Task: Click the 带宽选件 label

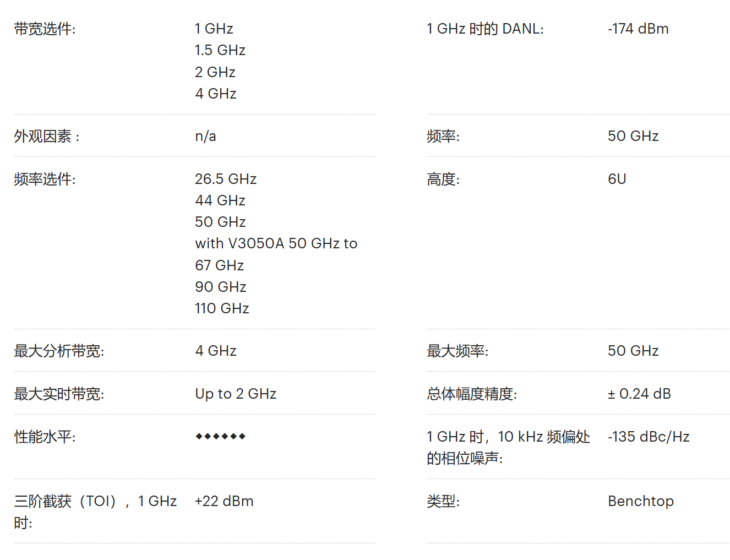Action: [45, 29]
